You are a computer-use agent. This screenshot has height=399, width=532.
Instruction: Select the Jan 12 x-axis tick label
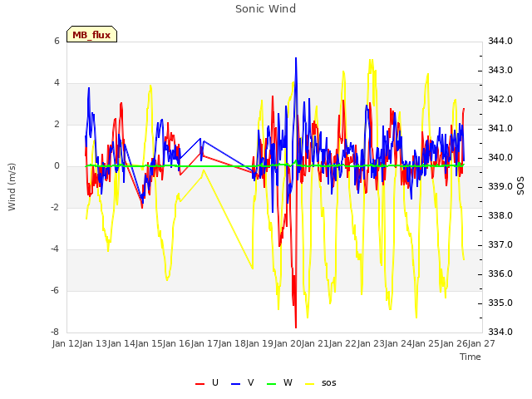coord(66,343)
